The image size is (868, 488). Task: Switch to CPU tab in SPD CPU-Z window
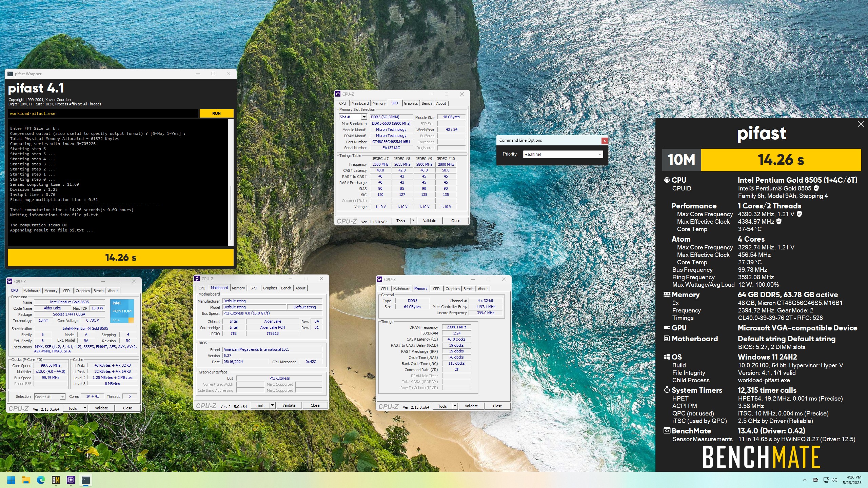342,103
